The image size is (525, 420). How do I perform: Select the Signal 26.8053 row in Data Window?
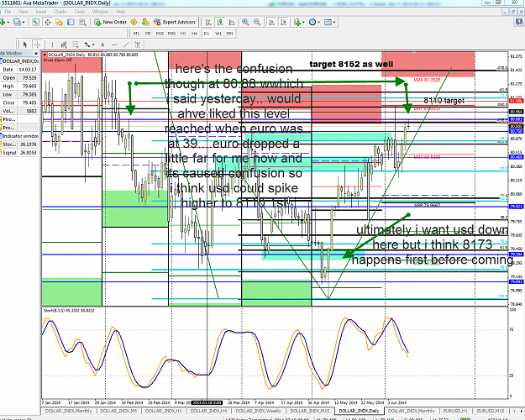tap(20, 152)
